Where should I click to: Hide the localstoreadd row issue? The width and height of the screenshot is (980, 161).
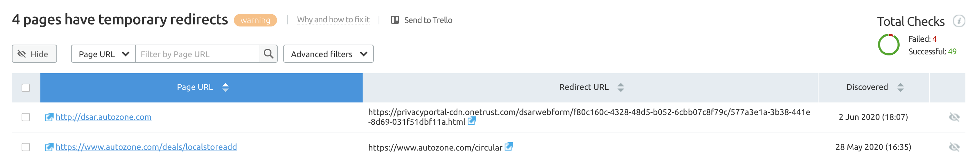[x=954, y=147]
